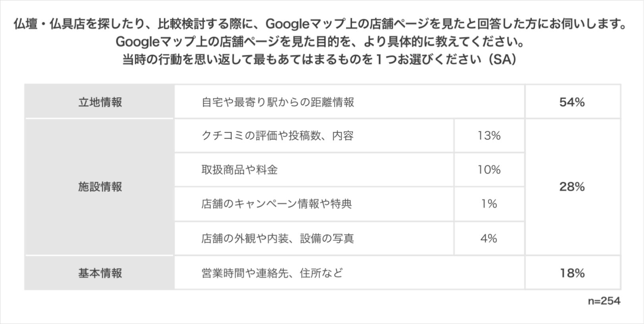The width and height of the screenshot is (644, 324).
Task: Click the n=254 sample size note
Action: [604, 301]
